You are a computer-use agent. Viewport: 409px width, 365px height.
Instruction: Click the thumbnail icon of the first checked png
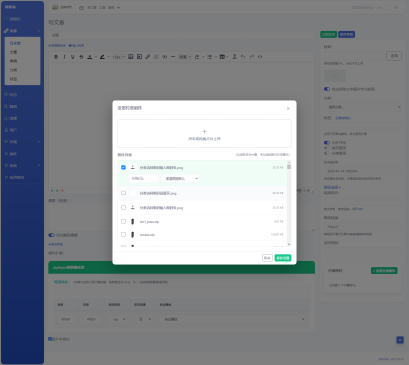click(x=133, y=167)
